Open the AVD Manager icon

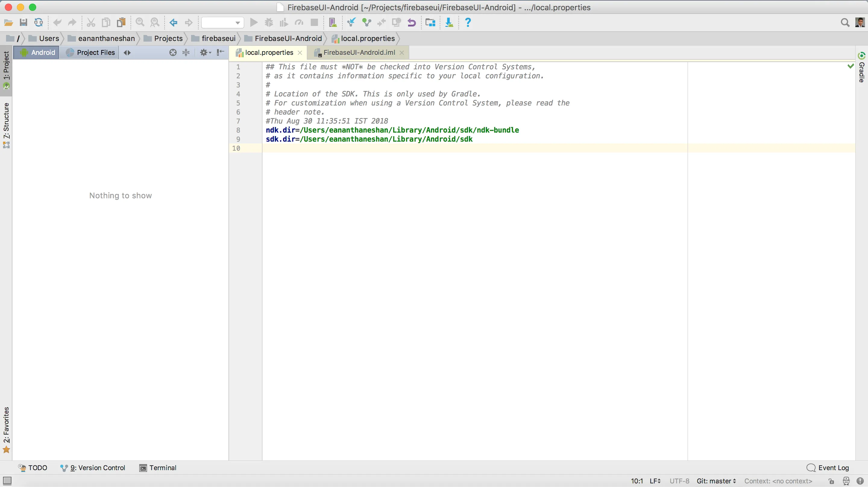click(x=332, y=23)
